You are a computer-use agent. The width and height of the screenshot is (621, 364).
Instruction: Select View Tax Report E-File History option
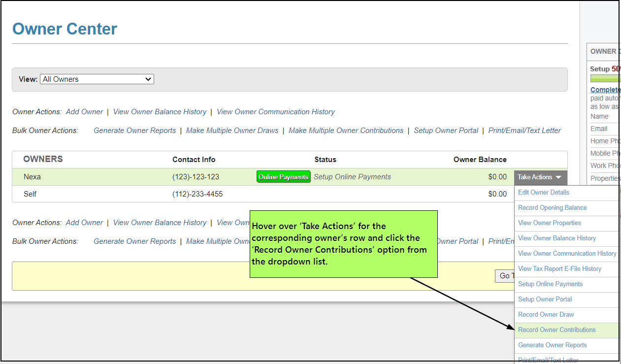coord(559,269)
